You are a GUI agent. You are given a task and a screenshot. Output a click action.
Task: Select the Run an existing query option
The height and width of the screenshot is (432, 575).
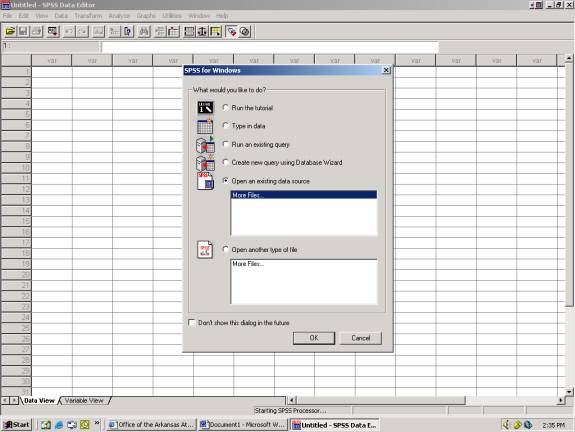click(226, 144)
